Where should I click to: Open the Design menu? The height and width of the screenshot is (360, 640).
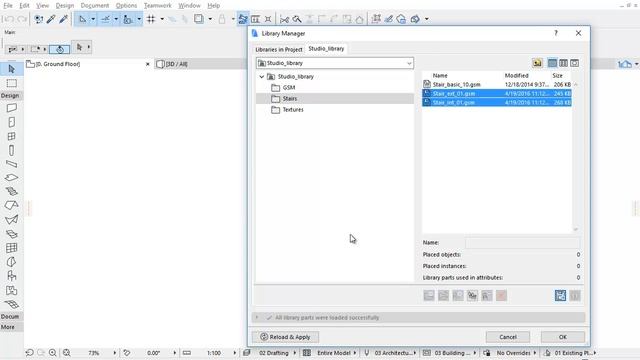(65, 5)
